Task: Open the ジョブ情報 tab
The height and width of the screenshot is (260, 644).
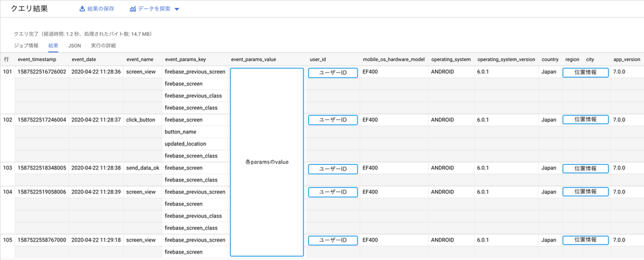Action: pos(26,46)
